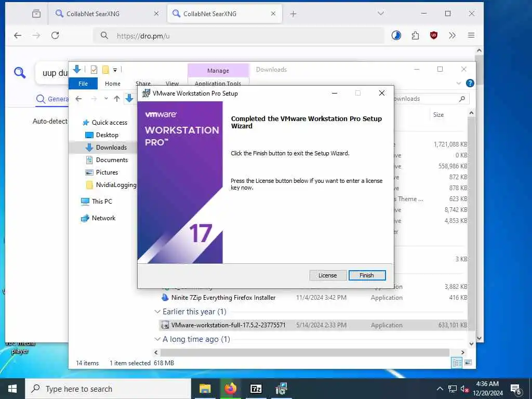Image resolution: width=532 pixels, height=399 pixels.
Task: Open Customize Quick Access Toolbar dropdown
Action: tap(115, 70)
